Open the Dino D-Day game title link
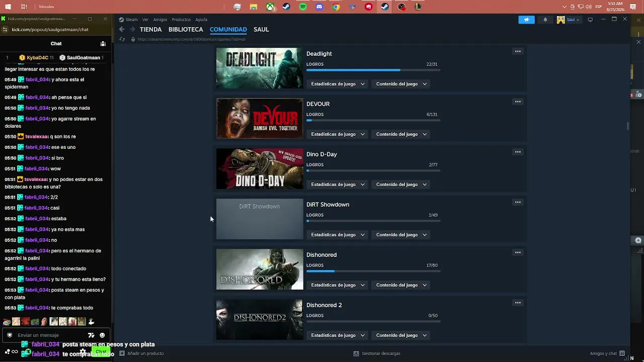644x362 pixels. [321, 154]
